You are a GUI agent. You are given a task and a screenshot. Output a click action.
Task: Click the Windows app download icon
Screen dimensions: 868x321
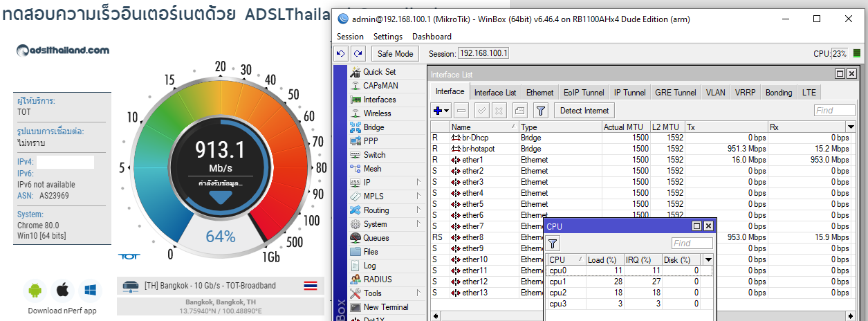pyautogui.click(x=89, y=289)
